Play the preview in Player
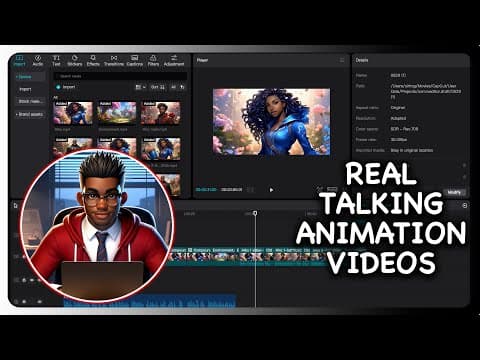Image resolution: width=480 pixels, height=360 pixels. 271,190
